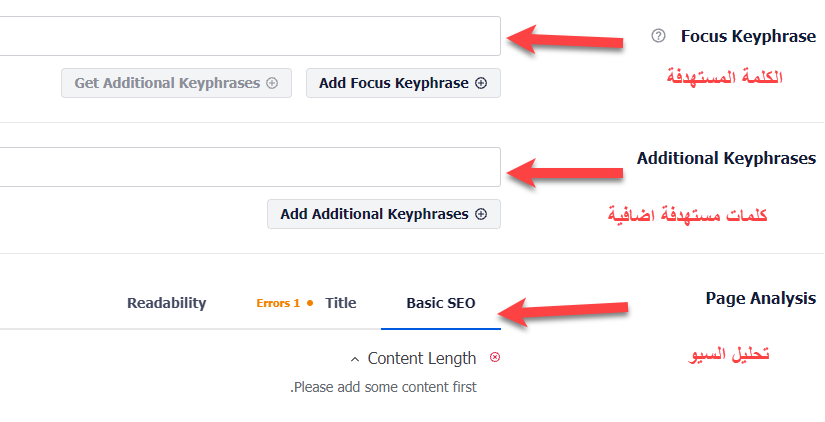Click the plus icon in Add Focus Keyphrase
This screenshot has height=422, width=825.
(481, 83)
